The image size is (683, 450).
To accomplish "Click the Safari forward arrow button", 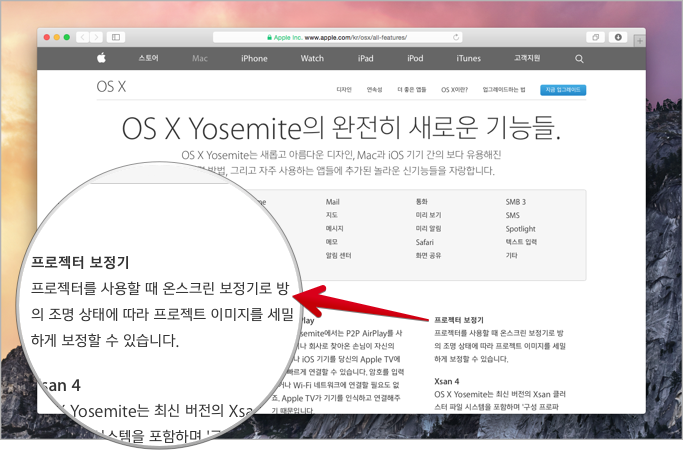I will point(96,37).
